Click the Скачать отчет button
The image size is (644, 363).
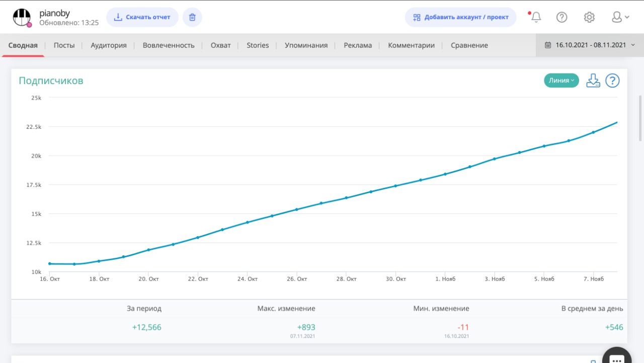pos(142,17)
